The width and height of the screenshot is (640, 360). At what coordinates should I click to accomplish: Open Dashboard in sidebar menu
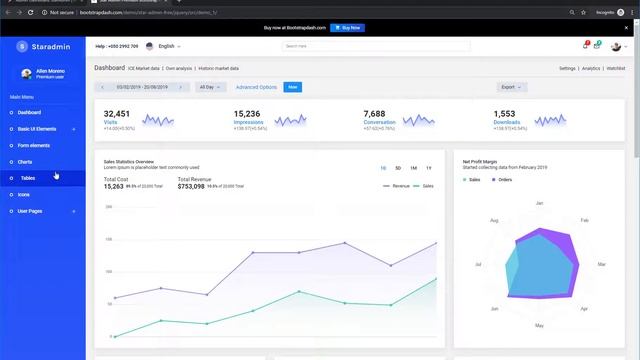[29, 112]
